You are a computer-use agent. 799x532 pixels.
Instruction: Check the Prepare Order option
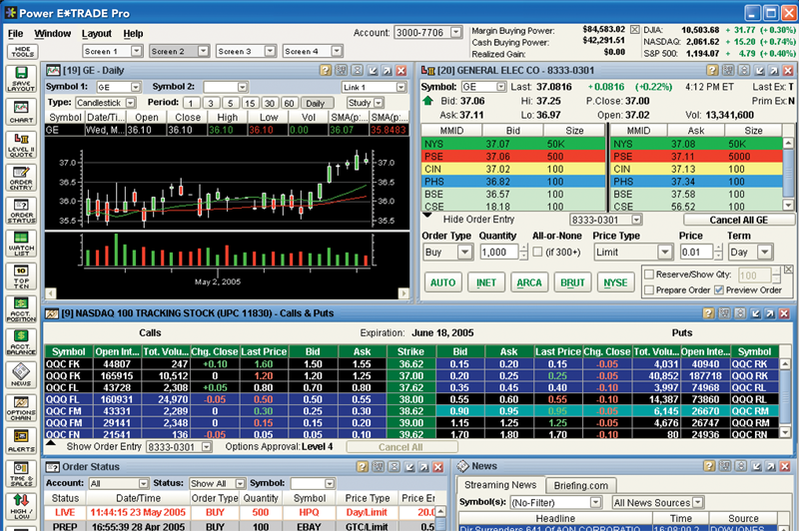coord(649,289)
